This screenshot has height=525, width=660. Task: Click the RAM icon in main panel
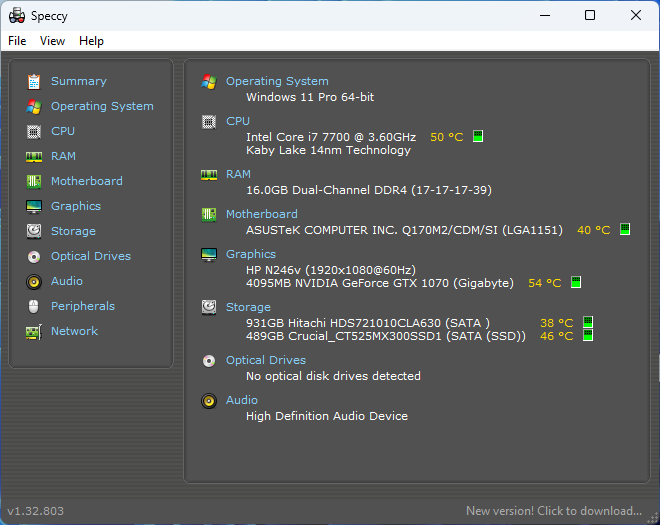tap(209, 175)
